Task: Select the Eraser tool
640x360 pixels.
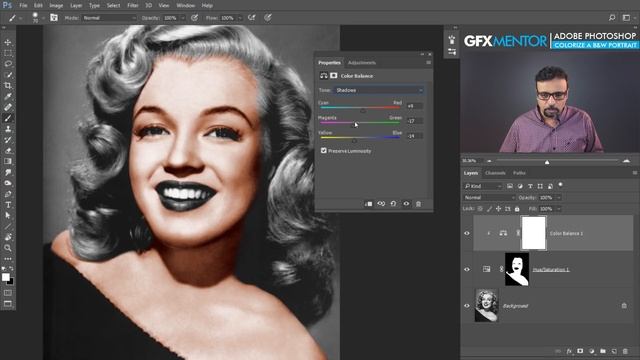Action: pos(8,151)
